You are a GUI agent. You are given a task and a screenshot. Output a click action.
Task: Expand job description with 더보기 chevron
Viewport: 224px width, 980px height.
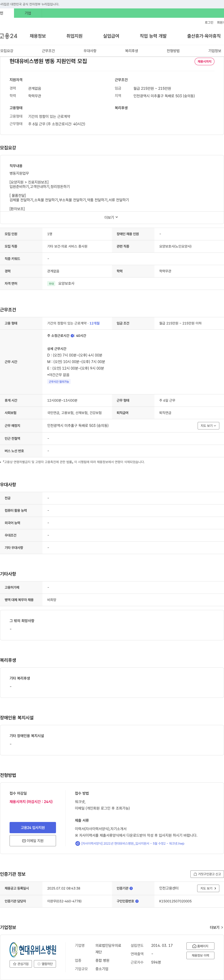click(111, 217)
